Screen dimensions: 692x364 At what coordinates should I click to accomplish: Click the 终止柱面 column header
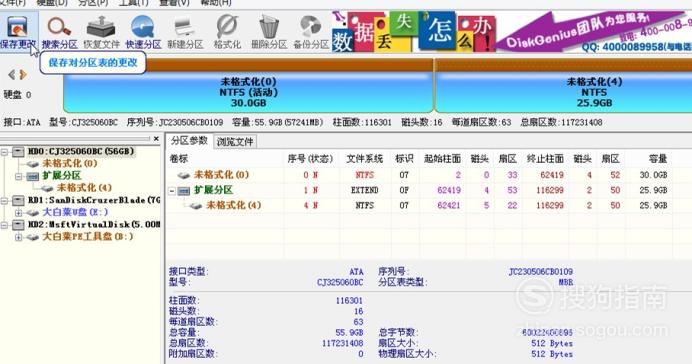pyautogui.click(x=545, y=159)
